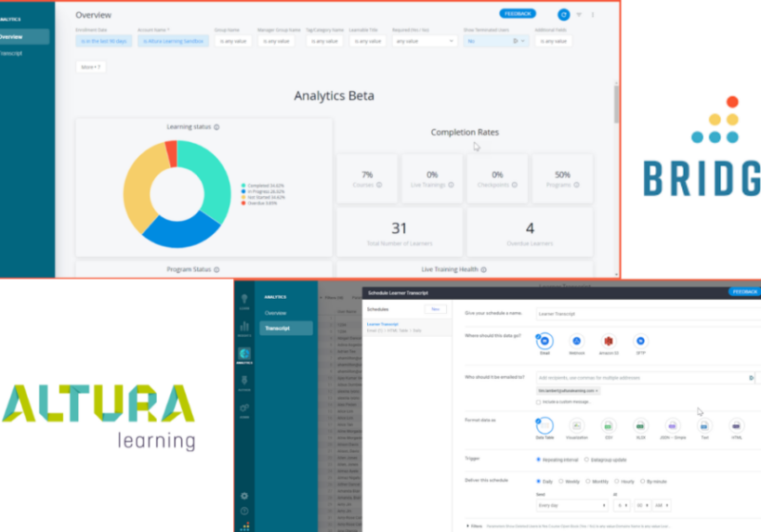Screen dimensions: 761x532
Task: Open the Admin gears icon in sidebar
Action: point(244,409)
